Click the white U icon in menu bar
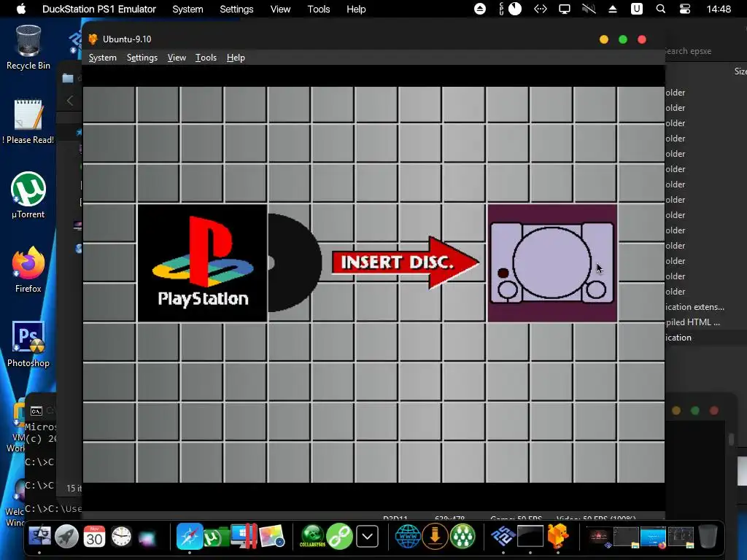 636,9
